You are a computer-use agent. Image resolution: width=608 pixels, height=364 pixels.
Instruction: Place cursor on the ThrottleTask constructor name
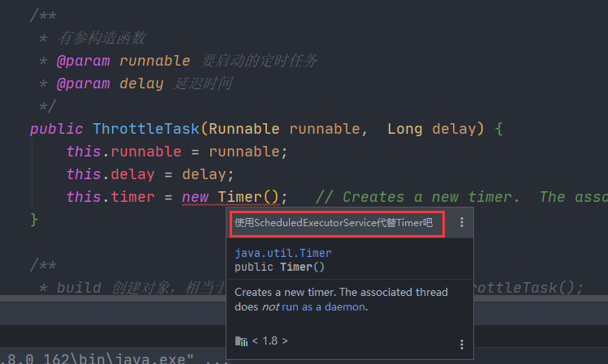pos(145,129)
